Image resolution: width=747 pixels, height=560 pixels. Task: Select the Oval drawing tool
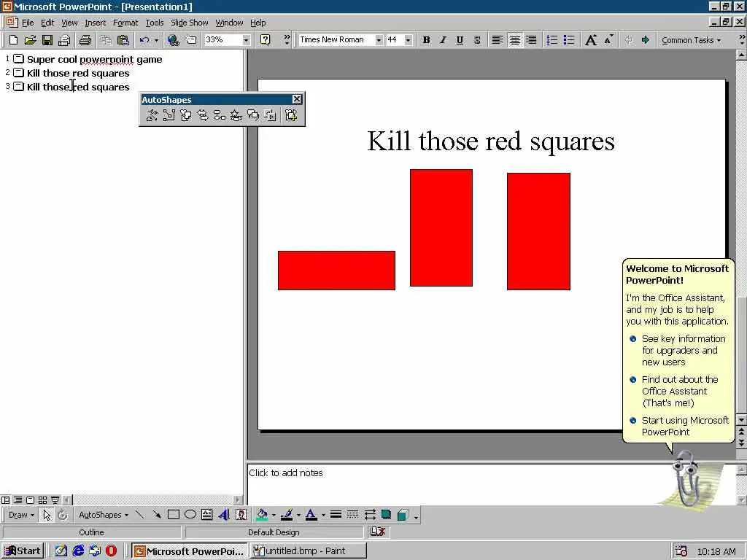point(190,515)
